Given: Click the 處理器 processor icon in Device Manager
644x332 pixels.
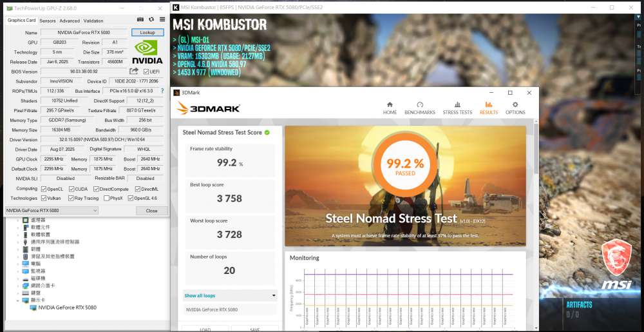Looking at the screenshot, I should 26,220.
